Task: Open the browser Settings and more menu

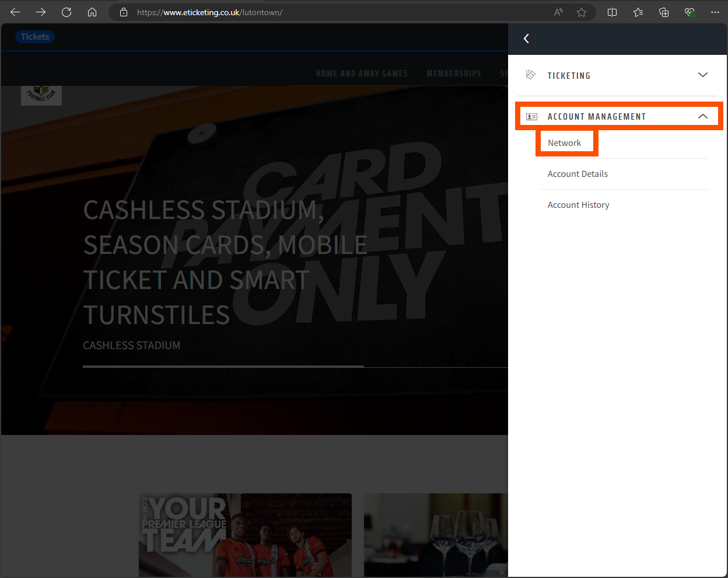Action: 715,12
